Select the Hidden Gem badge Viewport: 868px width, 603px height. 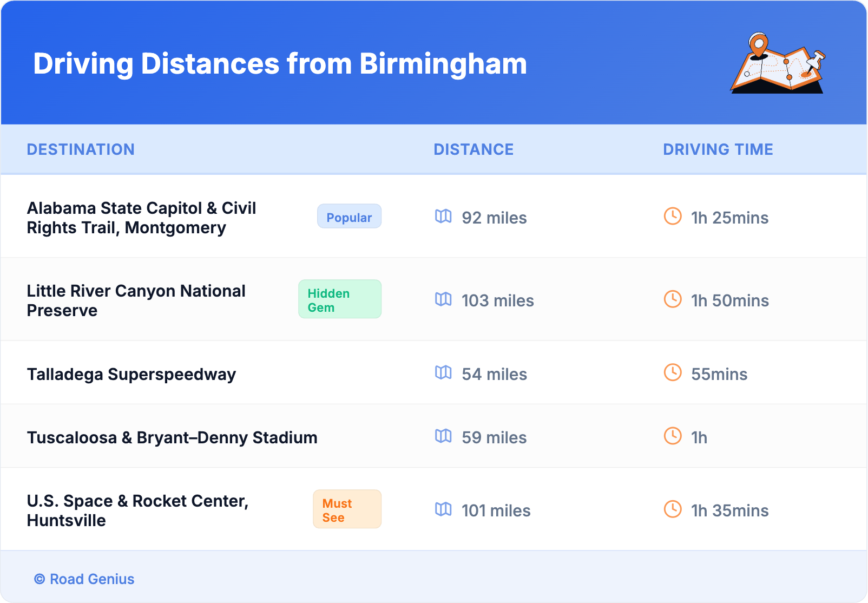pos(339,299)
